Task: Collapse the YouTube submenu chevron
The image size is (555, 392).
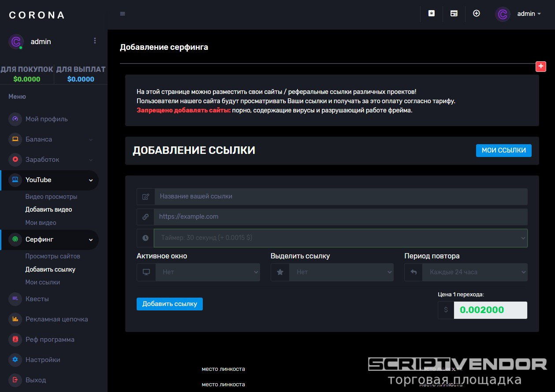Action: (x=91, y=180)
